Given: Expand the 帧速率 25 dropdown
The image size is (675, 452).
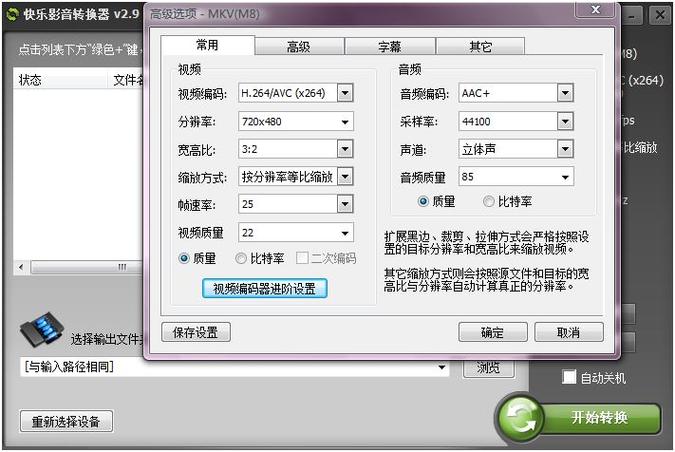Looking at the screenshot, I should (345, 204).
